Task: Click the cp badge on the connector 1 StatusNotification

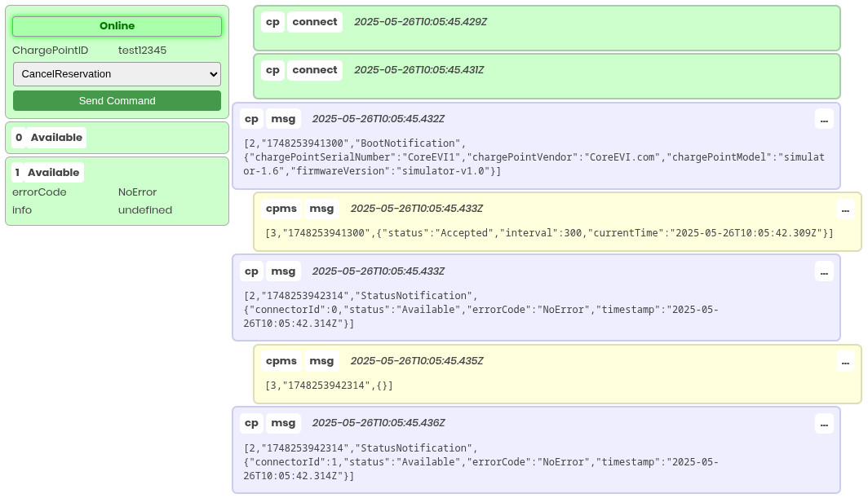Action: [251, 423]
